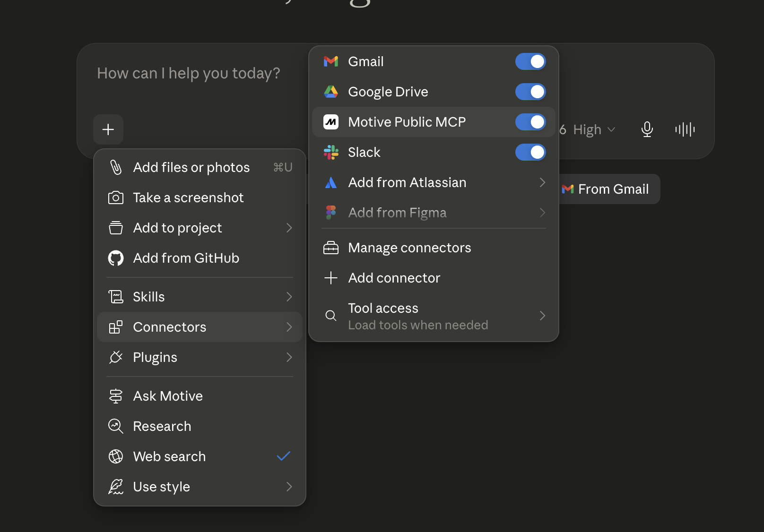Click the paperclip icon for adding files
Image resolution: width=764 pixels, height=532 pixels.
(x=116, y=167)
